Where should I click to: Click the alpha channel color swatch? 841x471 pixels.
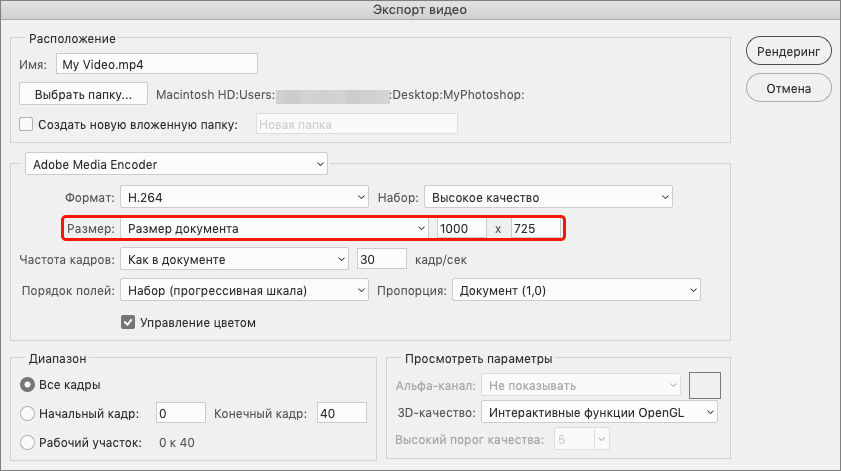(x=706, y=384)
